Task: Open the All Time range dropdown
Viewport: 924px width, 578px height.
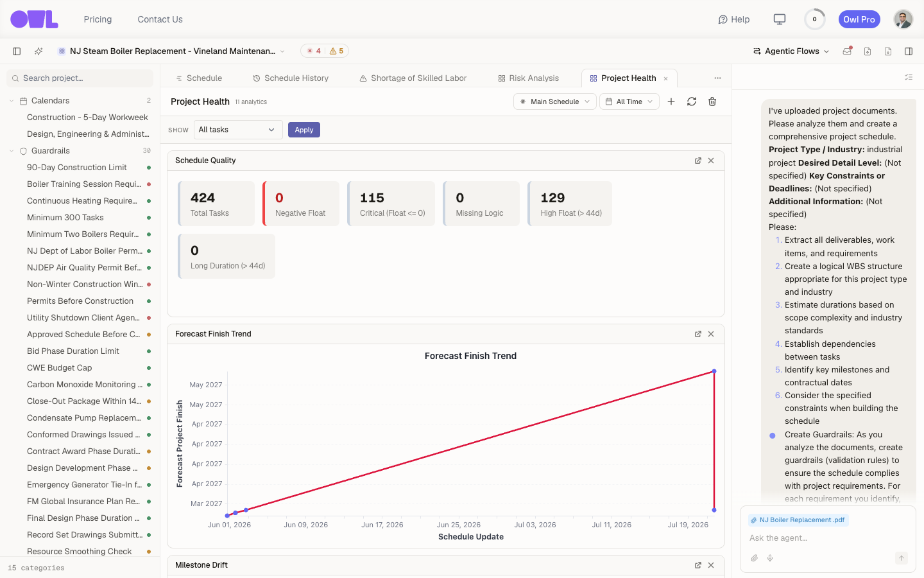Action: pyautogui.click(x=629, y=101)
